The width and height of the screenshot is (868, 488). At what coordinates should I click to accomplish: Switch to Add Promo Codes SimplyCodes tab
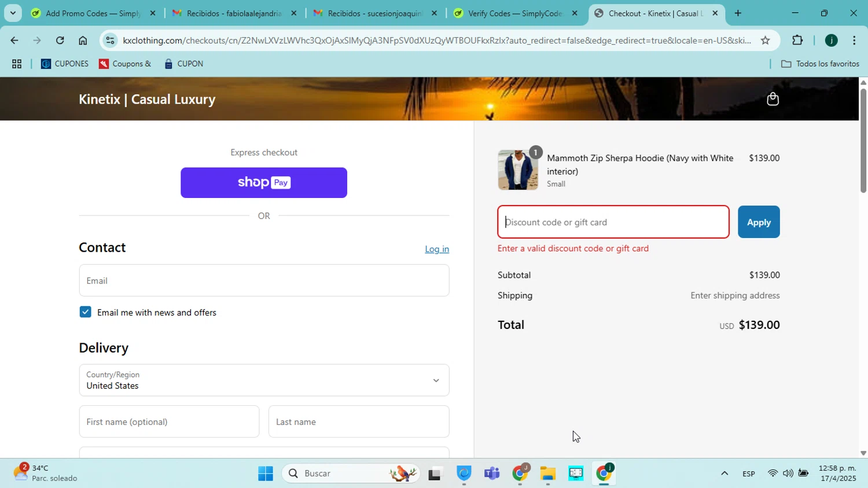pyautogui.click(x=93, y=13)
